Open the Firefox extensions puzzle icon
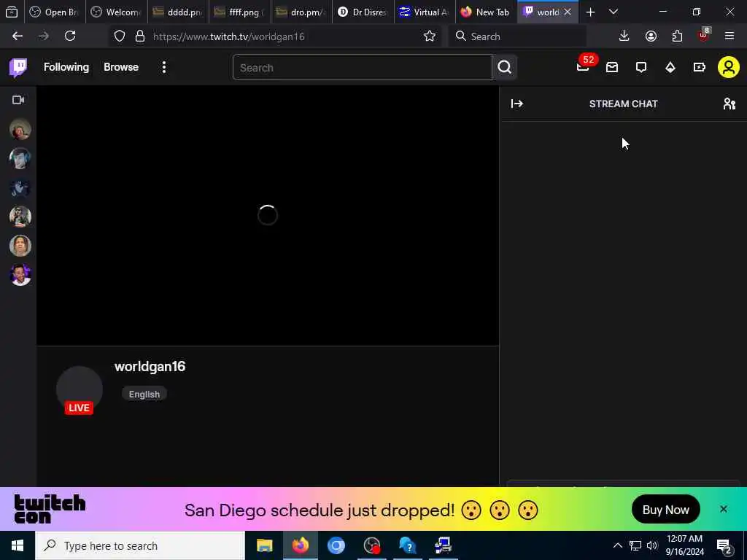Image resolution: width=747 pixels, height=560 pixels. (x=677, y=36)
